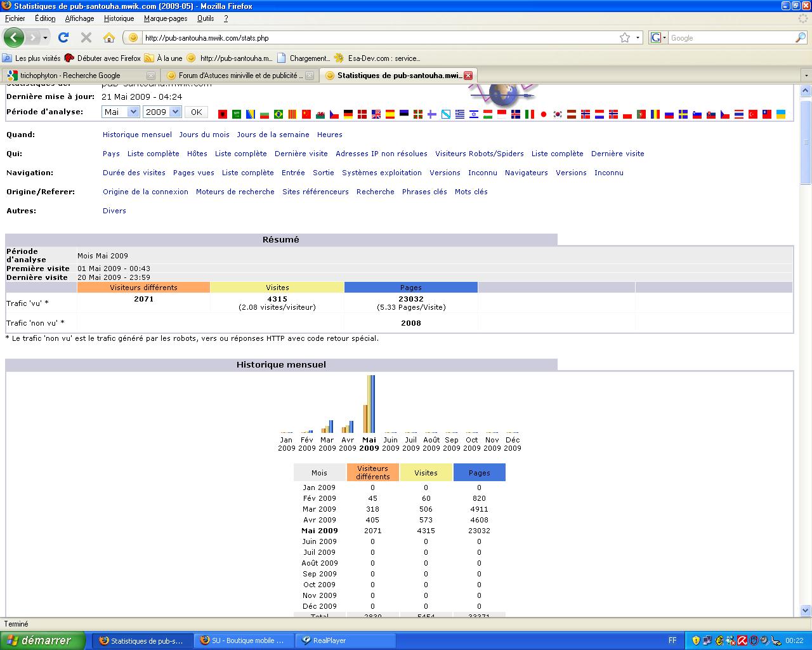The image size is (812, 650).
Task: Choose the Brazilian flag language
Action: (x=278, y=114)
